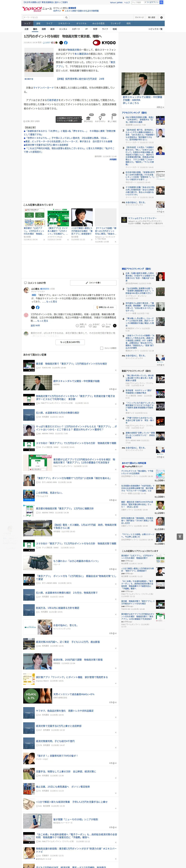The width and height of the screenshot is (186, 868).
Task: Open the settings gear icon
Action: [161, 18]
